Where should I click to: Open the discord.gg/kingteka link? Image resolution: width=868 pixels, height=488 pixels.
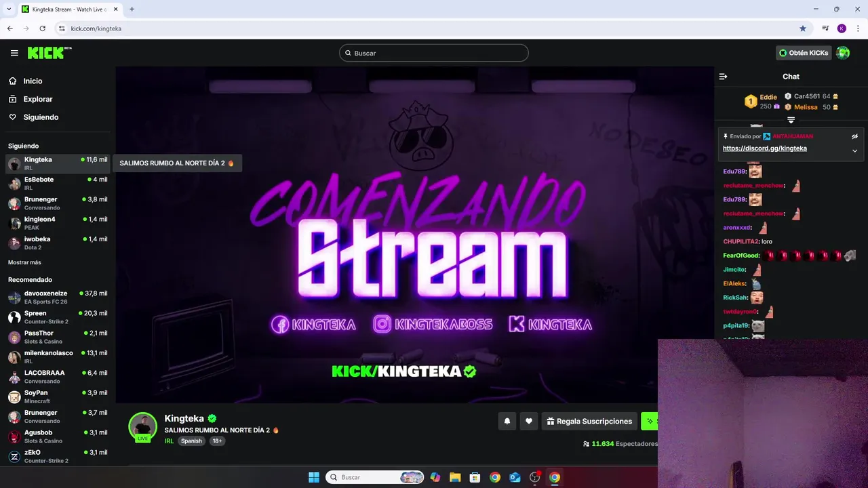[x=764, y=148]
